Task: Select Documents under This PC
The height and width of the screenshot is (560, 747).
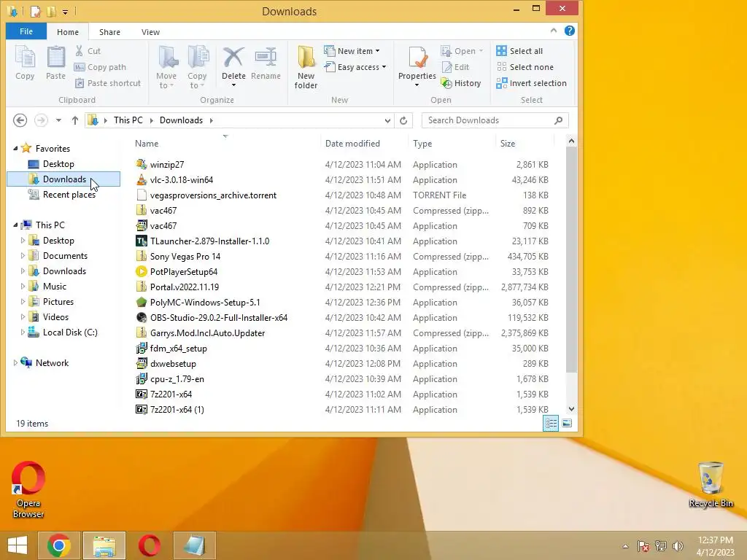Action: 63,256
